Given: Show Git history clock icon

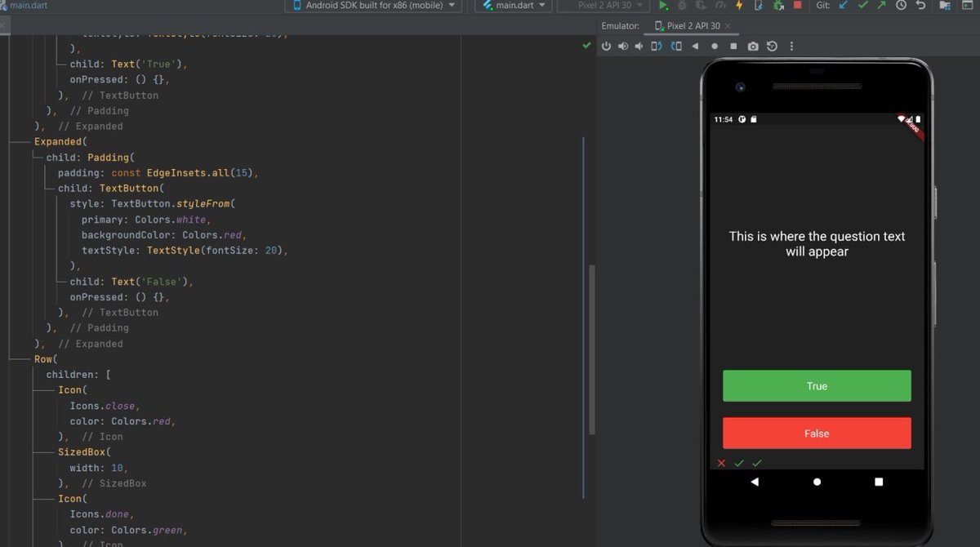Looking at the screenshot, I should (x=901, y=5).
